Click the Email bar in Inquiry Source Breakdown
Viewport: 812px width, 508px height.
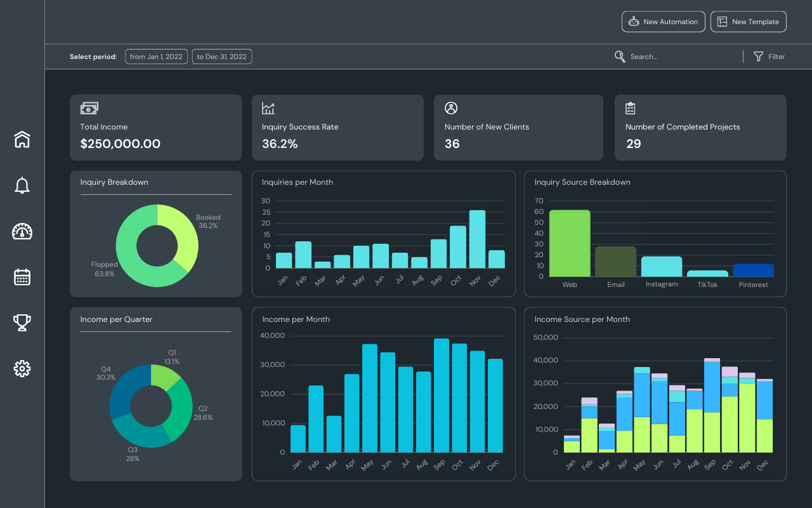616,262
